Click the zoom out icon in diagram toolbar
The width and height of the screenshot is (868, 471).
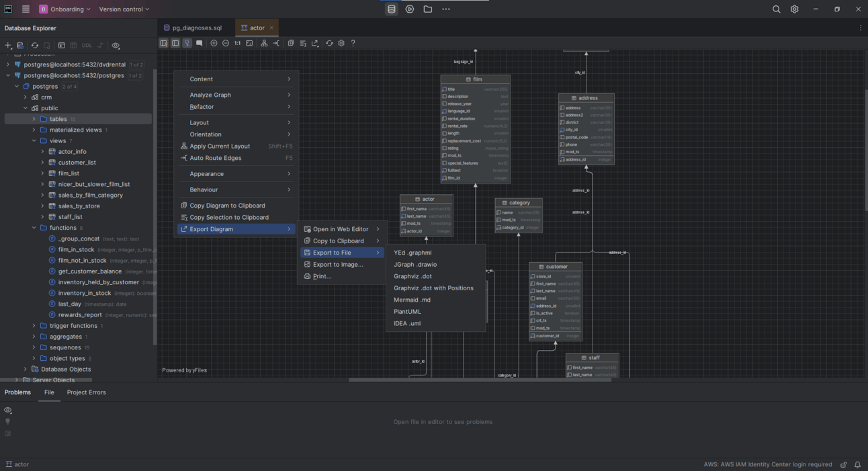pyautogui.click(x=226, y=43)
